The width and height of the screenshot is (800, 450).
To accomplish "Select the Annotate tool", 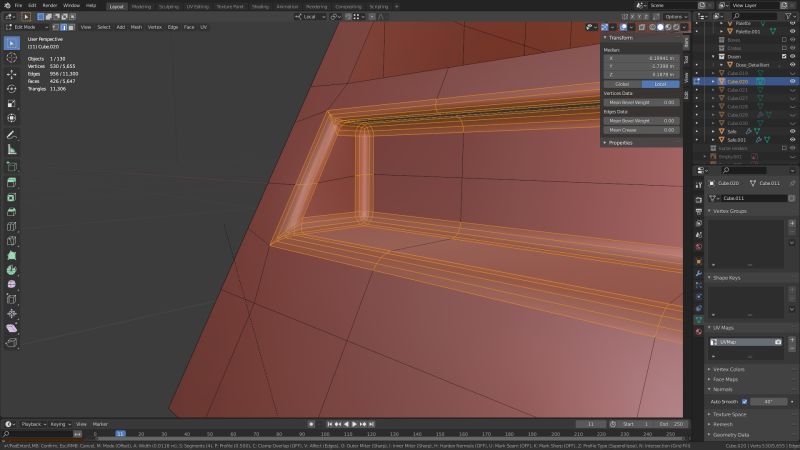I will pyautogui.click(x=11, y=135).
